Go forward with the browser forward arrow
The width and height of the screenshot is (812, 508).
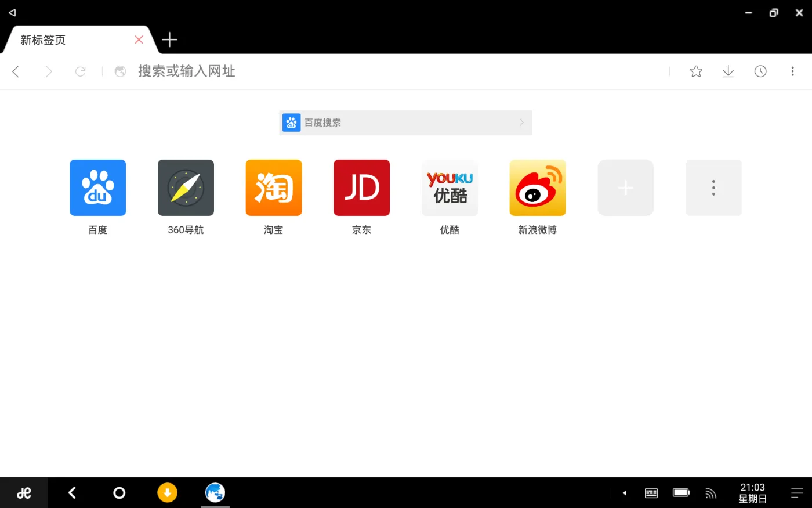tap(49, 71)
